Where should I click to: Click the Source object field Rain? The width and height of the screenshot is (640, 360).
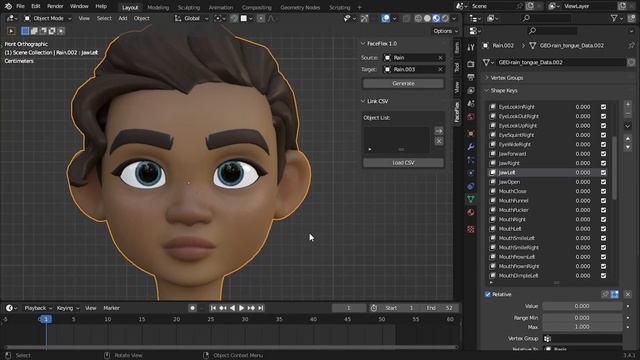click(x=410, y=58)
